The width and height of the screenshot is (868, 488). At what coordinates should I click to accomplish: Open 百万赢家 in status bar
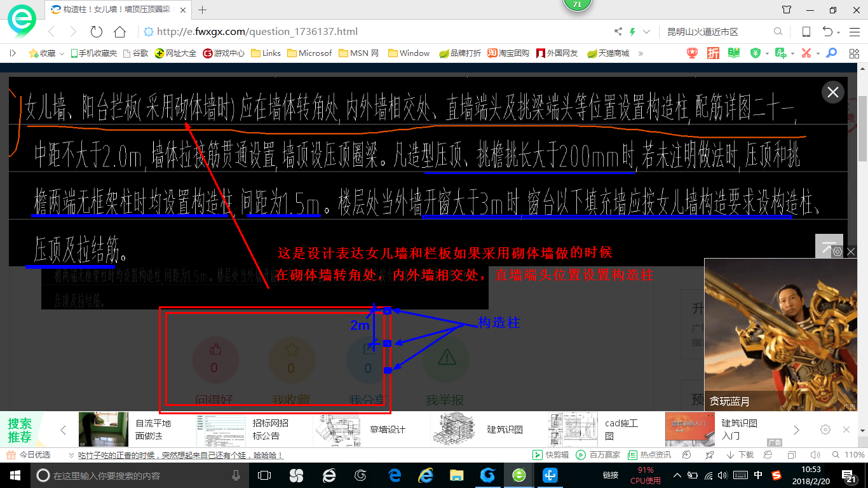tap(598, 455)
